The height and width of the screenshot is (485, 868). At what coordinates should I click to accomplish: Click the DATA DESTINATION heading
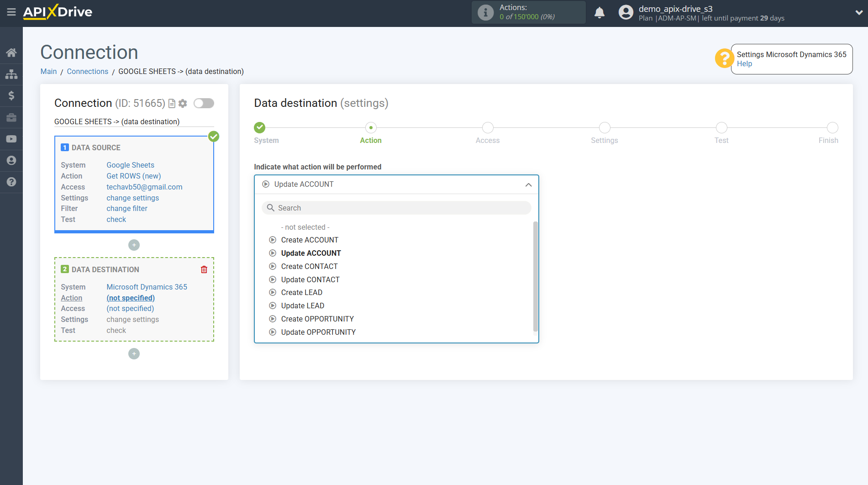(x=105, y=269)
